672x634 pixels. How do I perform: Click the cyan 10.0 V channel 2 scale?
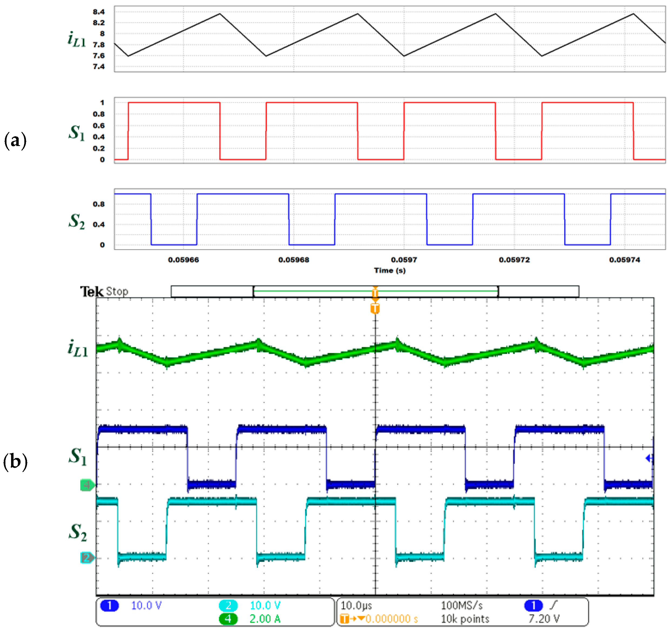point(265,605)
